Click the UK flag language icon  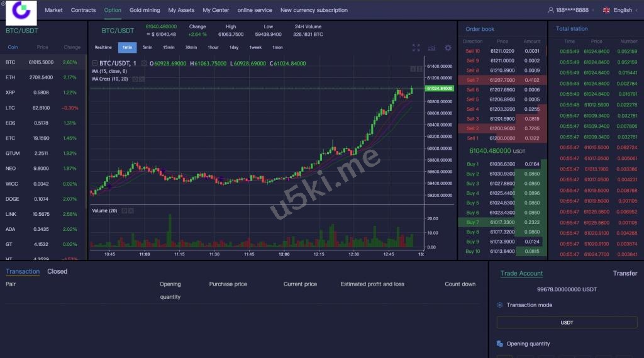(x=606, y=10)
